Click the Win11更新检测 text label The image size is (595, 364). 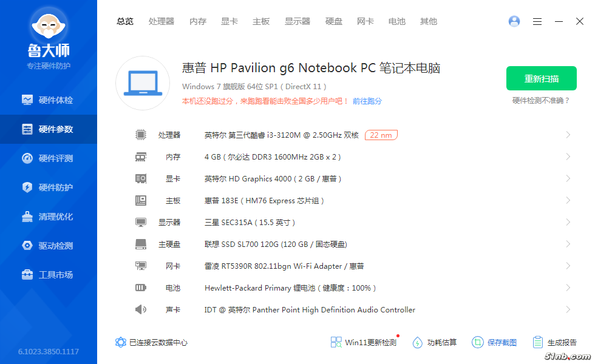[x=371, y=342]
